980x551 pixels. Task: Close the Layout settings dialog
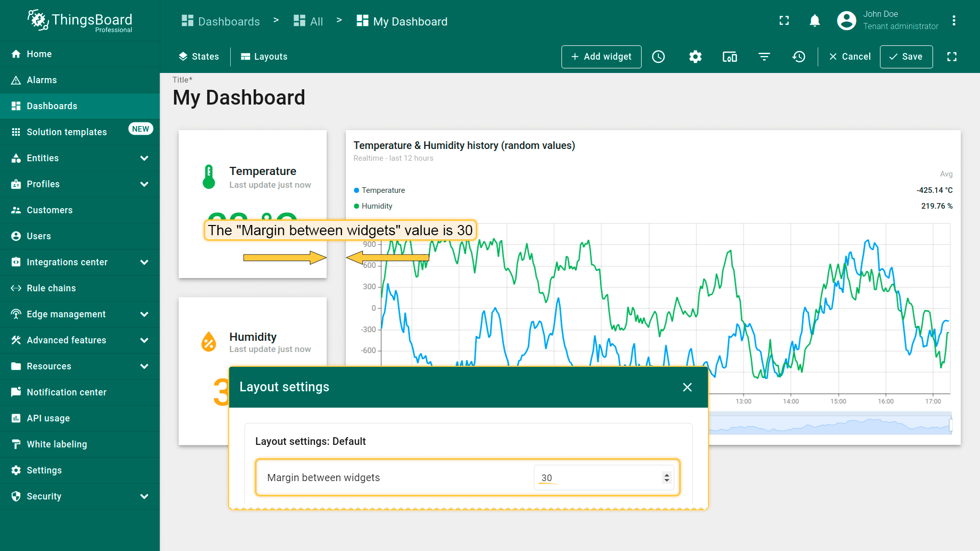(687, 387)
